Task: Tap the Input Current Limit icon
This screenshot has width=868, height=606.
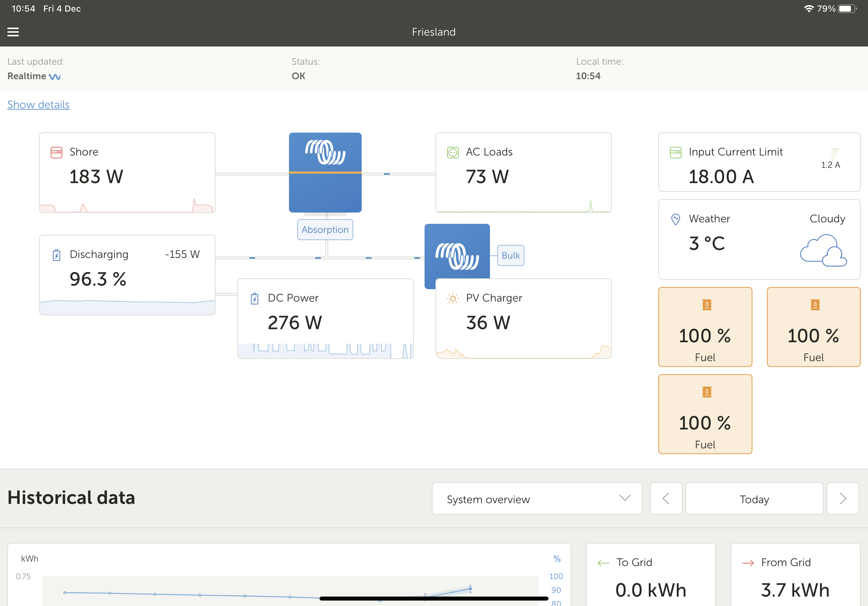Action: (x=675, y=152)
